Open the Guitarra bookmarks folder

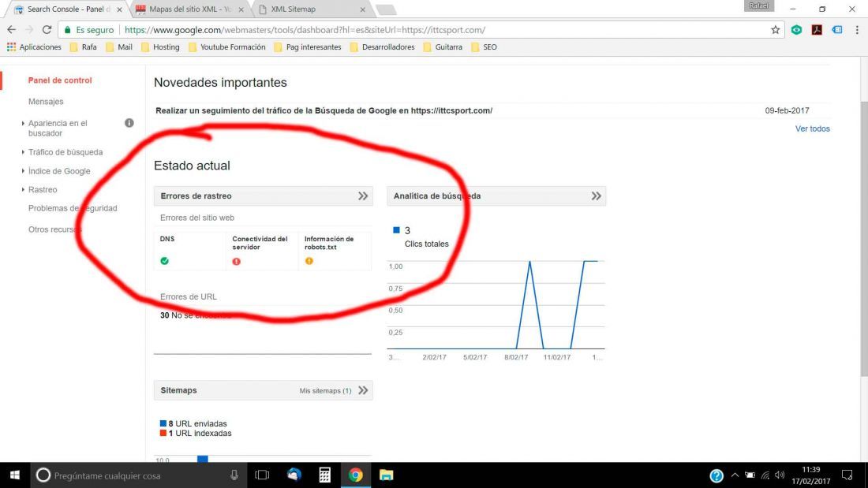click(443, 47)
